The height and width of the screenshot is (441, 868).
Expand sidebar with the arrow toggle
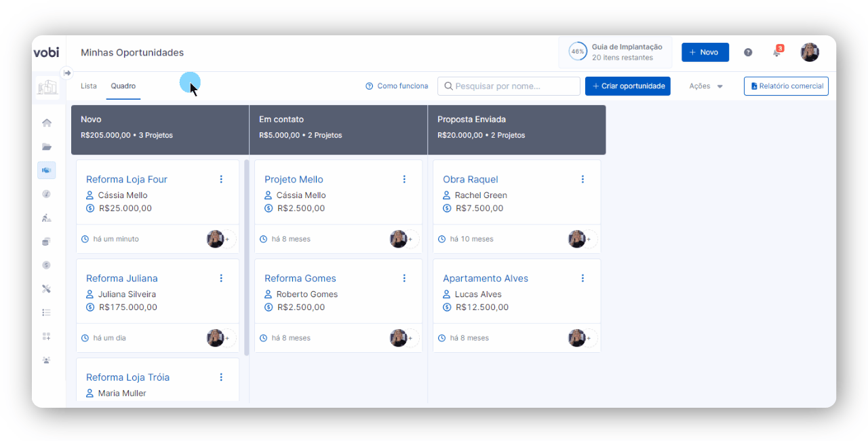[x=67, y=73]
